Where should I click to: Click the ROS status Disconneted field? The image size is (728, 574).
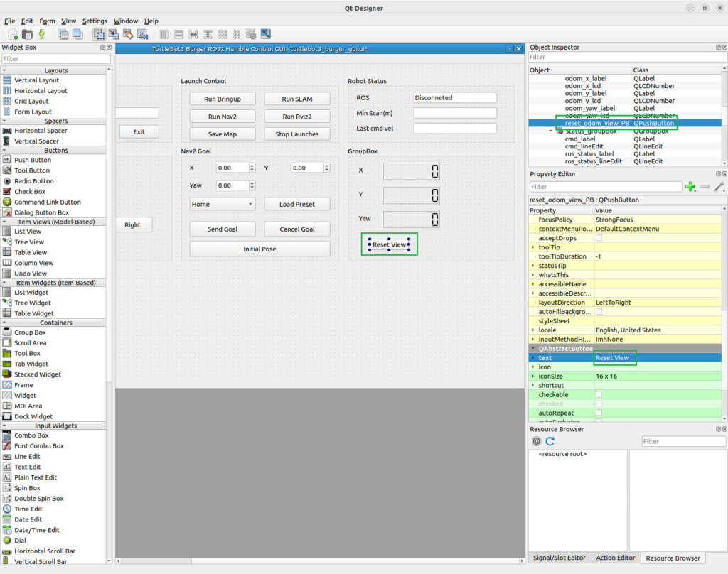(455, 98)
